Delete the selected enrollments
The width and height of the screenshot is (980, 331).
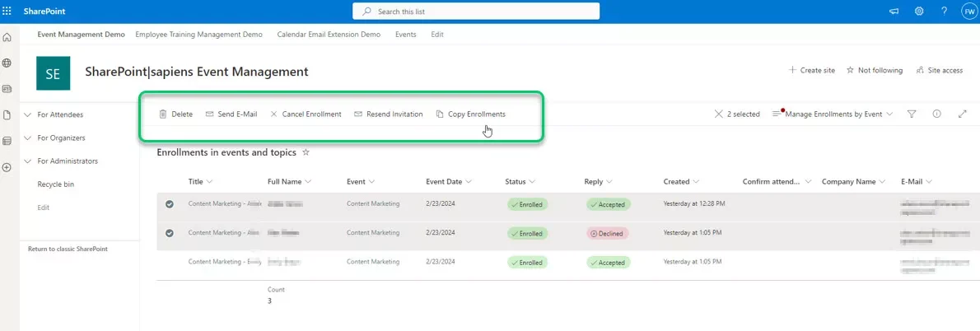click(x=175, y=114)
